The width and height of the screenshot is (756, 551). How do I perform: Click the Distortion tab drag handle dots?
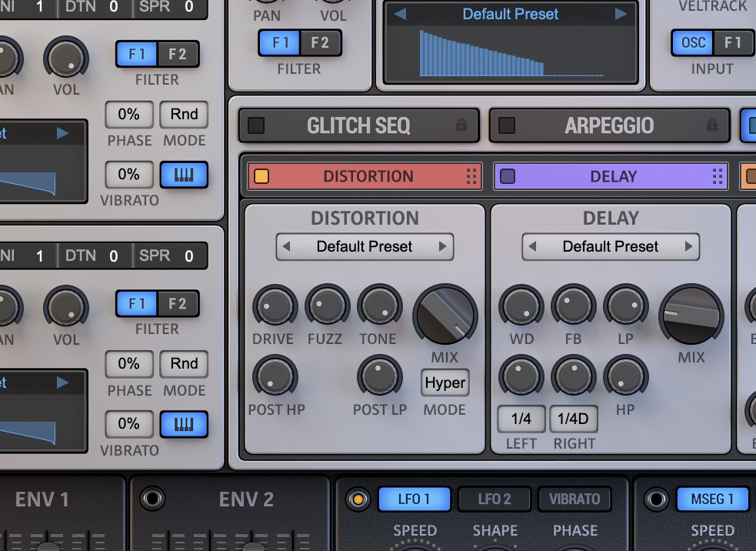(x=471, y=176)
